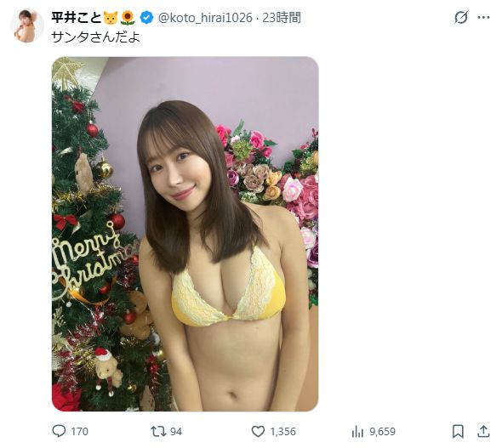Viewport: 502px width, 448px height.
Task: Open the view analytics bar chart icon
Action: 357,431
